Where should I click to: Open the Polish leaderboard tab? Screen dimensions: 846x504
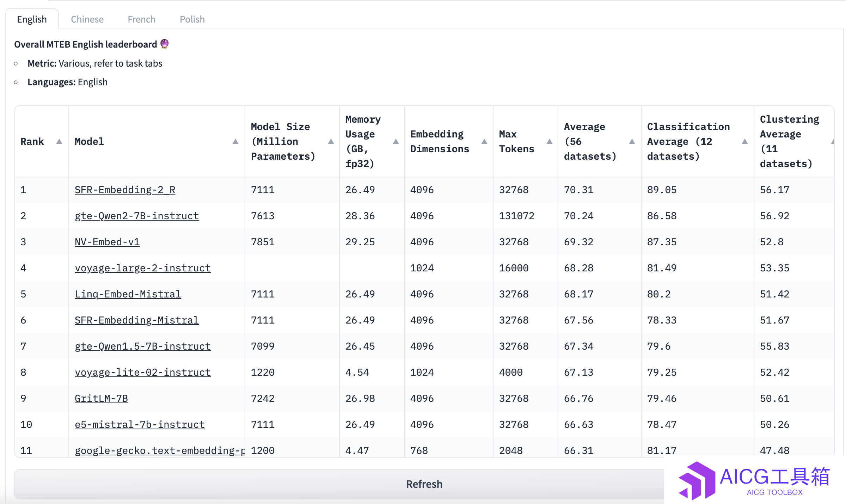click(192, 19)
